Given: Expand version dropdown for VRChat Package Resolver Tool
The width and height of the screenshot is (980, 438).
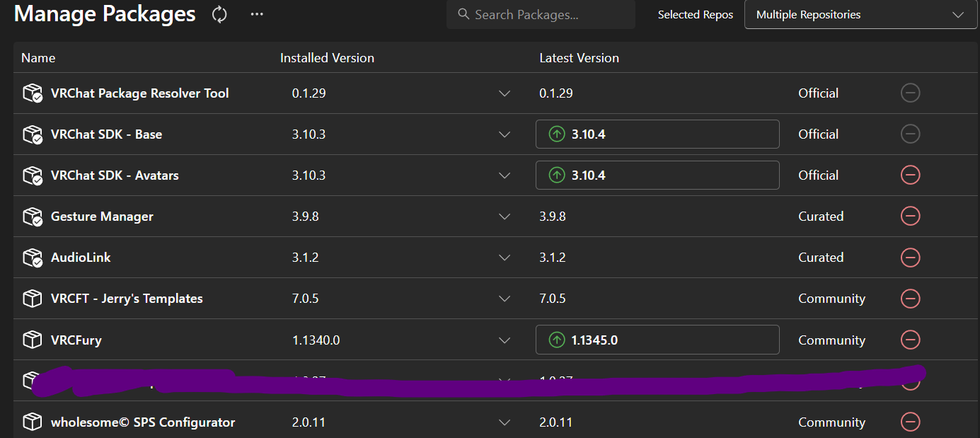Looking at the screenshot, I should (x=505, y=93).
